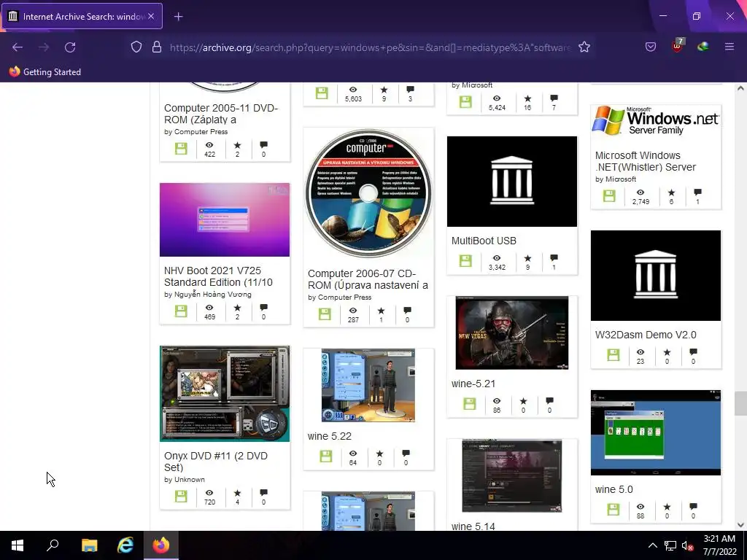Open the Windows Start menu
This screenshot has height=560, width=747.
(x=18, y=545)
